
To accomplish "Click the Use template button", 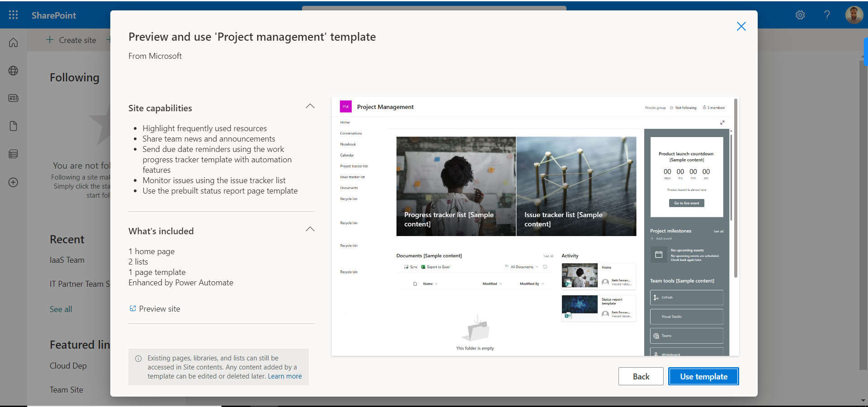I will pos(703,376).
